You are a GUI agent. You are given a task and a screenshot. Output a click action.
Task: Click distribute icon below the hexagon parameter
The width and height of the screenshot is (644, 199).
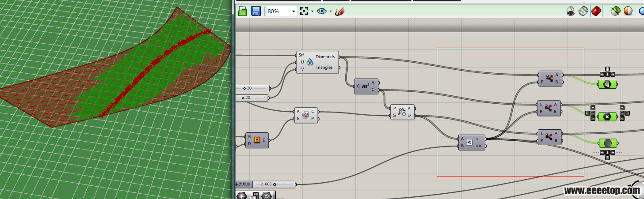607,158
